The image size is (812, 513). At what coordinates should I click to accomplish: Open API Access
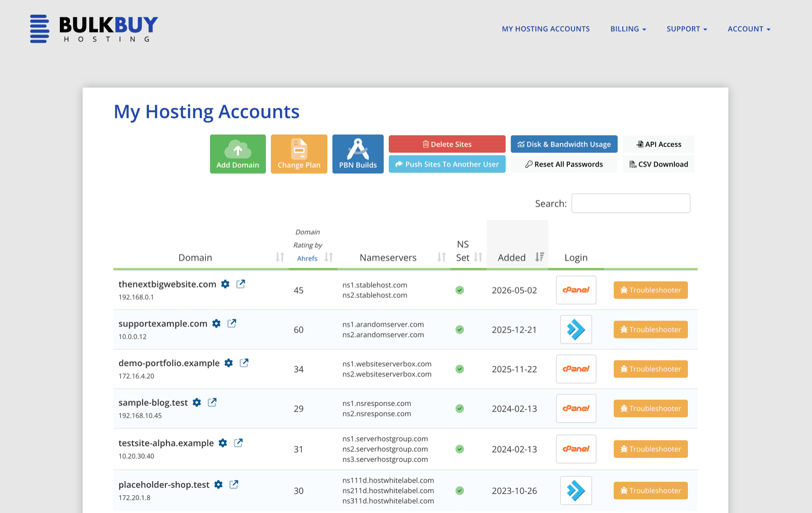[659, 144]
